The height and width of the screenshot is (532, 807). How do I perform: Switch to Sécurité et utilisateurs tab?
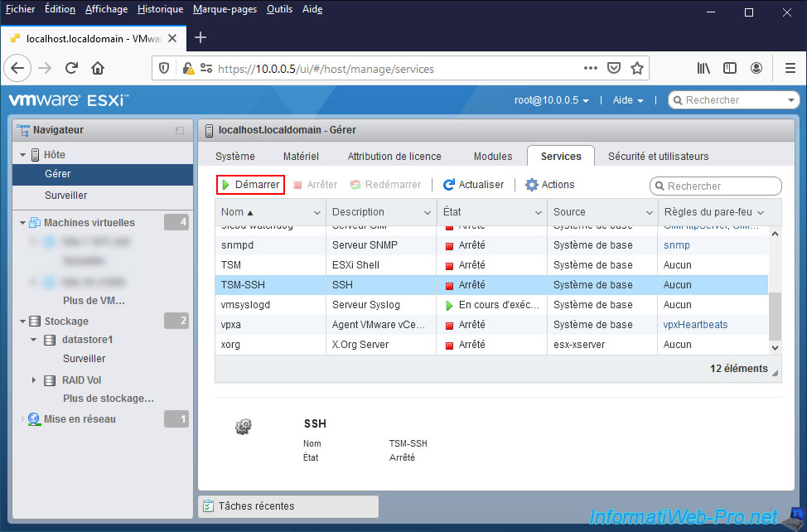click(x=658, y=157)
